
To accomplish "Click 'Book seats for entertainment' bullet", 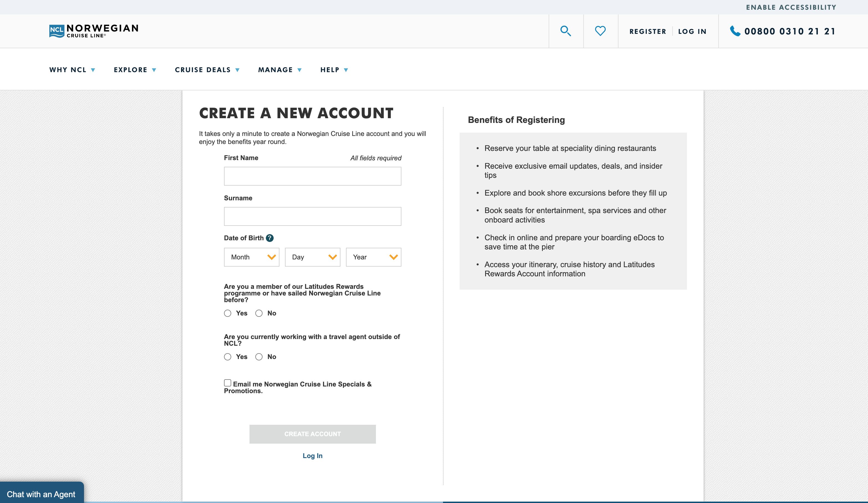I will (x=575, y=215).
